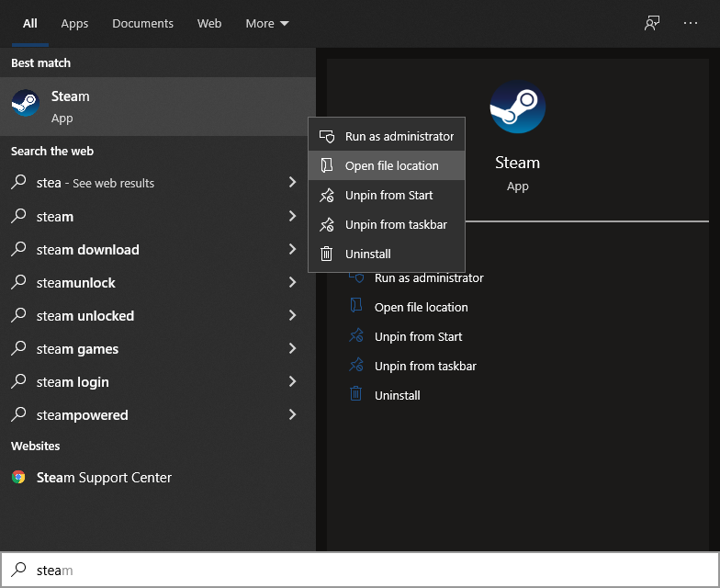Select the steam login web suggestion

pyautogui.click(x=73, y=382)
